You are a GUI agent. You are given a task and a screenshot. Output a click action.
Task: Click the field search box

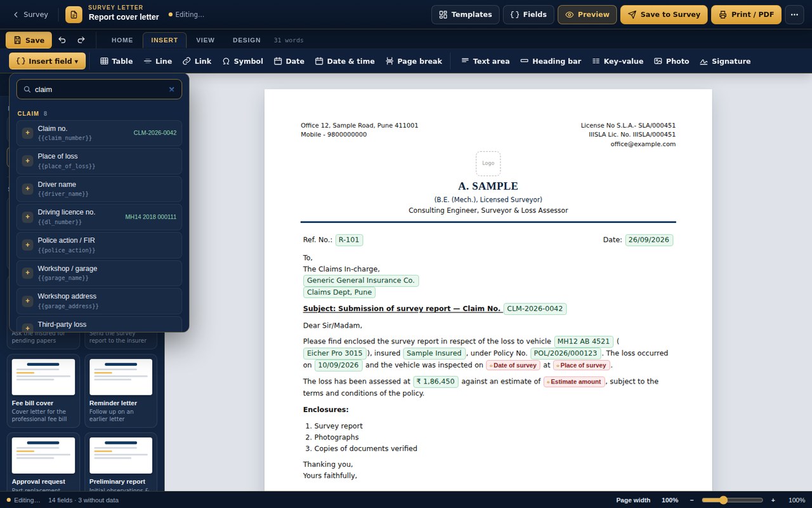coord(99,90)
